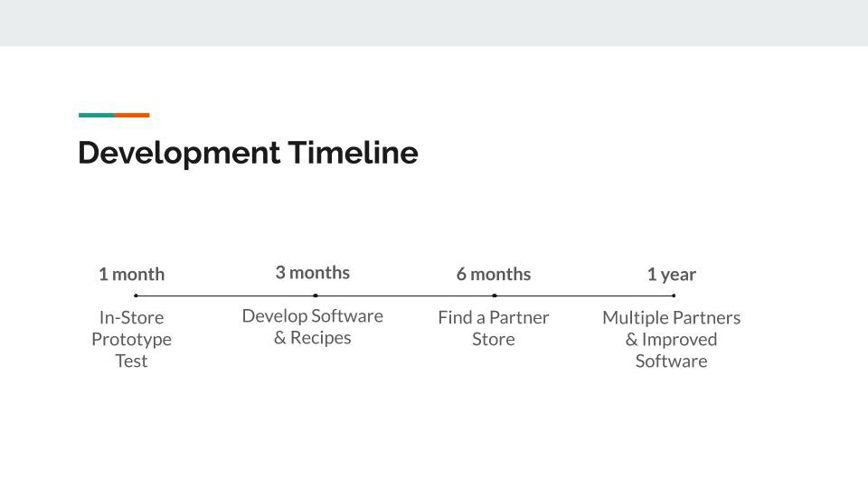This screenshot has height=488, width=868.
Task: Click the Find a Partner Store text
Action: point(494,328)
